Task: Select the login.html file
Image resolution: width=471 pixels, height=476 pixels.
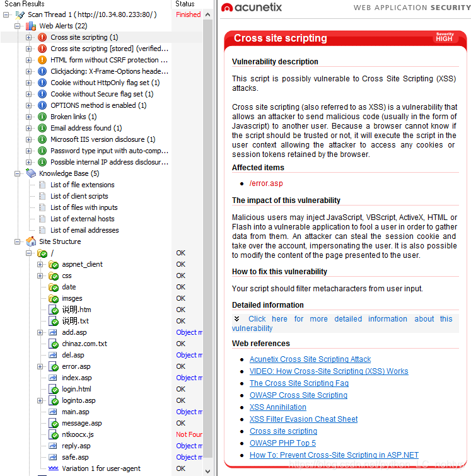Action: (x=76, y=389)
